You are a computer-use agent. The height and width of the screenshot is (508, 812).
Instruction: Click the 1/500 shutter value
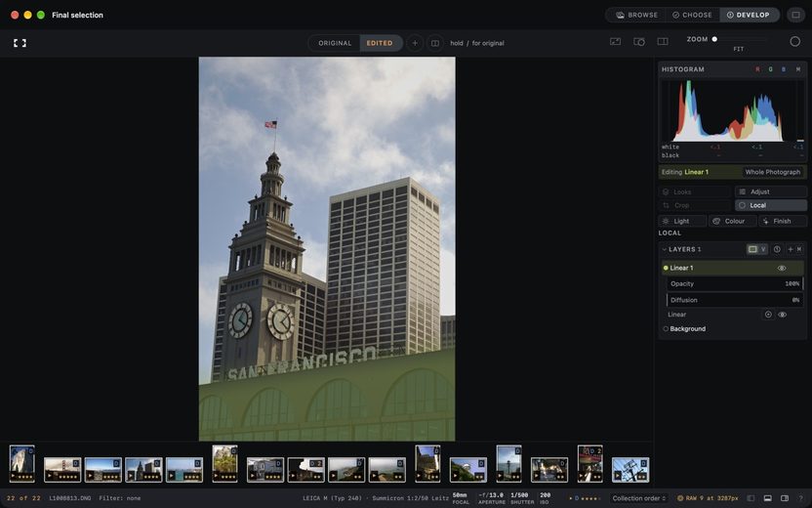tap(519, 495)
